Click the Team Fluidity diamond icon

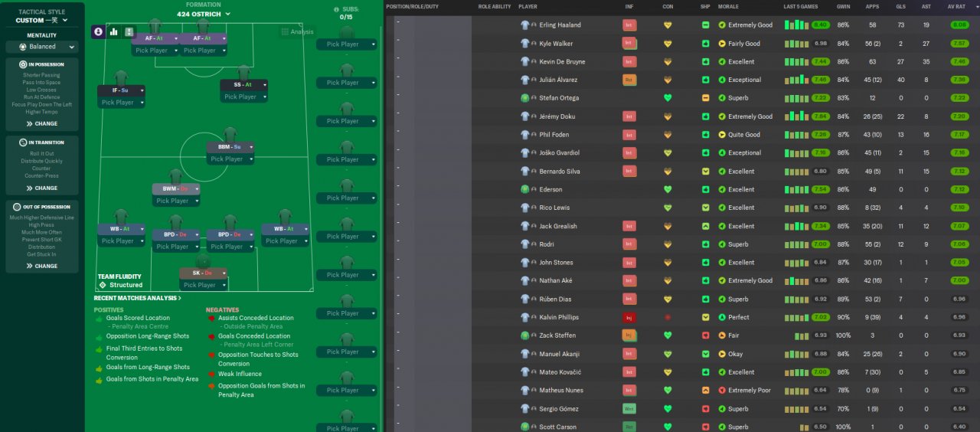(x=103, y=285)
